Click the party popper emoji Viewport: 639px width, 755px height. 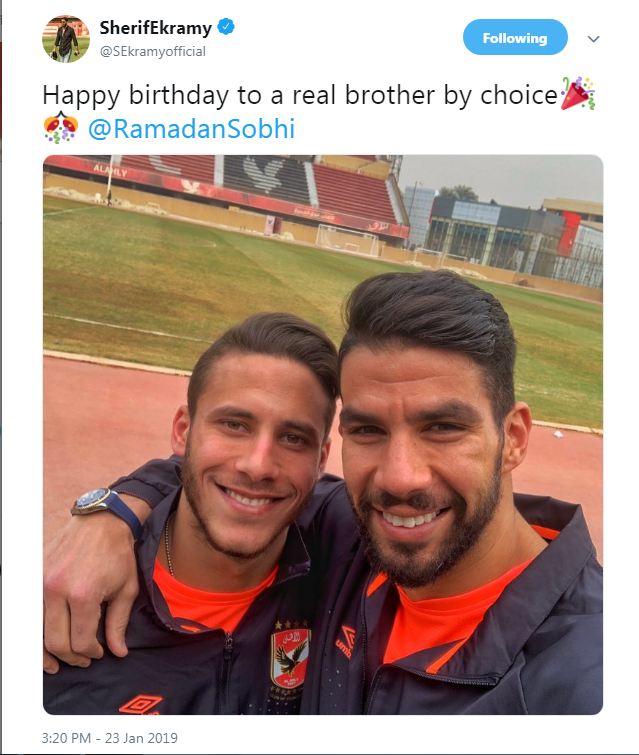577,93
